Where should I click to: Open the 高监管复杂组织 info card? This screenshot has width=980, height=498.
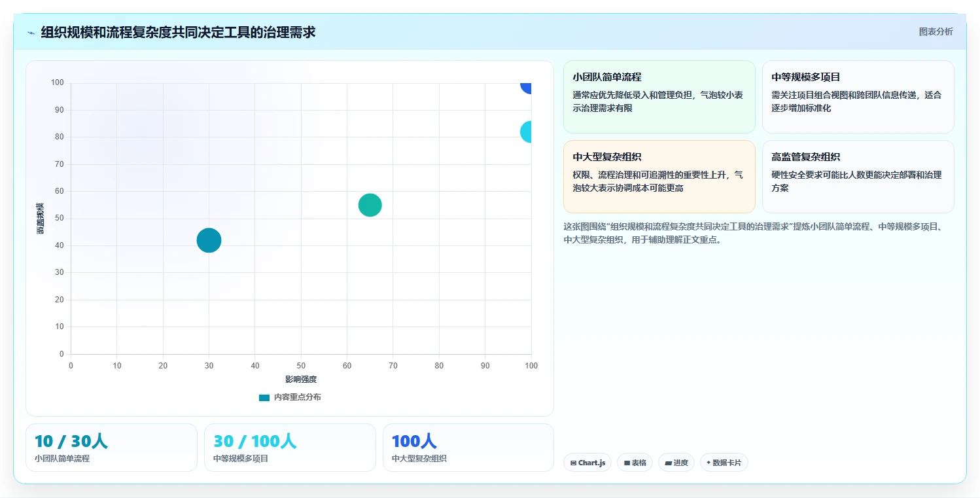(858, 177)
